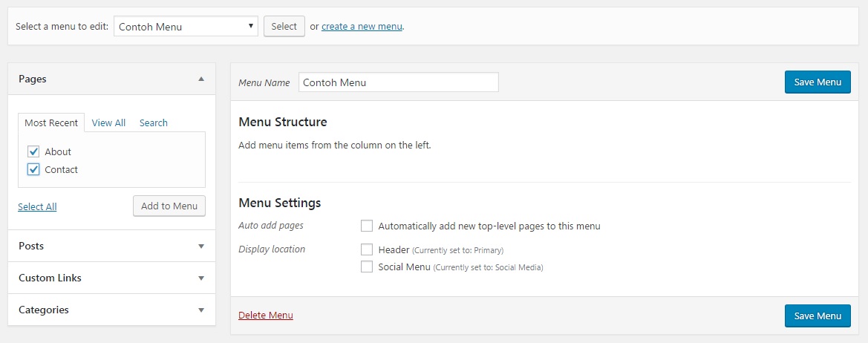Check the Header display location box
The image size is (868, 343).
tap(367, 249)
